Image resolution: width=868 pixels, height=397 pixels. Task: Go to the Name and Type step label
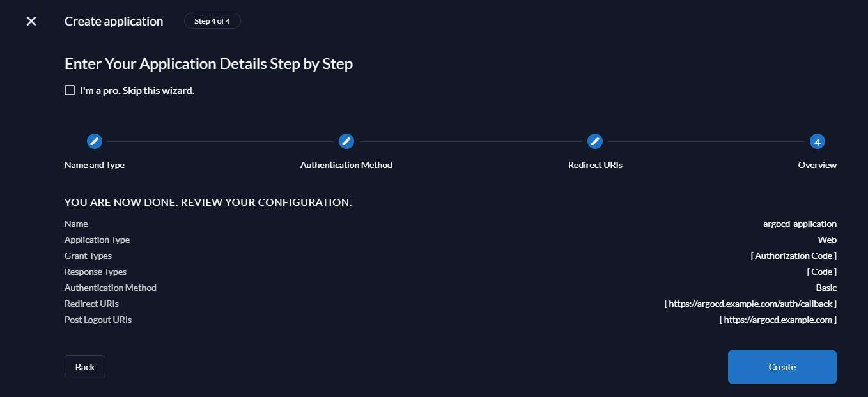(95, 165)
